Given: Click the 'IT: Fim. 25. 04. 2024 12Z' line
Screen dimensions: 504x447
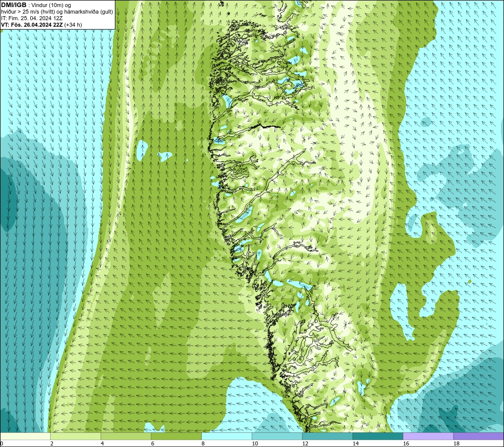Looking at the screenshot, I should click(x=32, y=18).
